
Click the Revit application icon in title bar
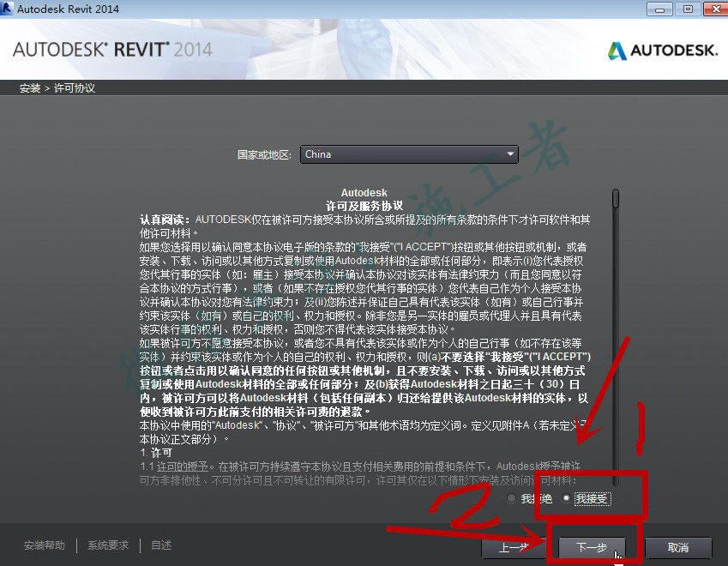coord(7,8)
